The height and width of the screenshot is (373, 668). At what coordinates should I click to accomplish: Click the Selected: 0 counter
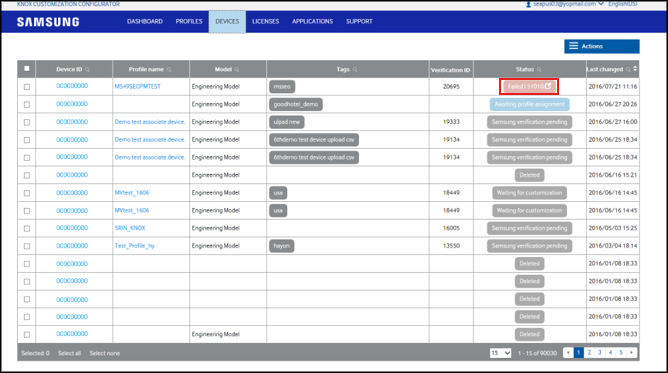pyautogui.click(x=35, y=353)
